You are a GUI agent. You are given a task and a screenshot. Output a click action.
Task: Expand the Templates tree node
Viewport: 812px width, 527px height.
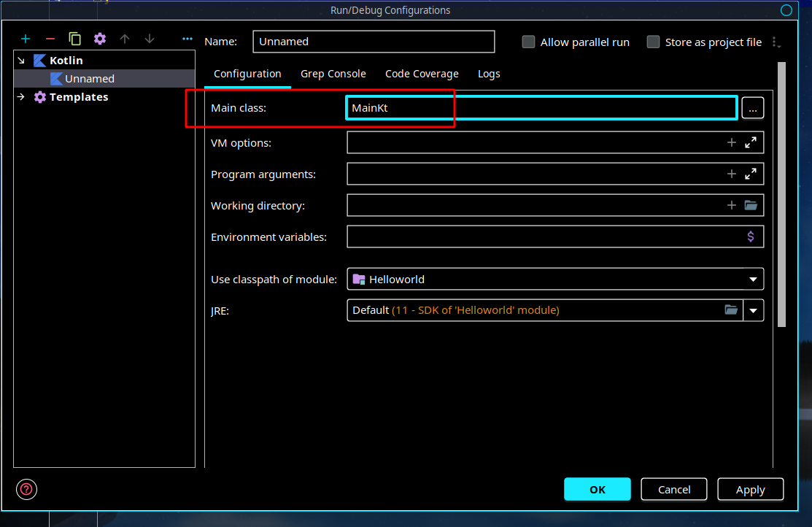[x=21, y=97]
